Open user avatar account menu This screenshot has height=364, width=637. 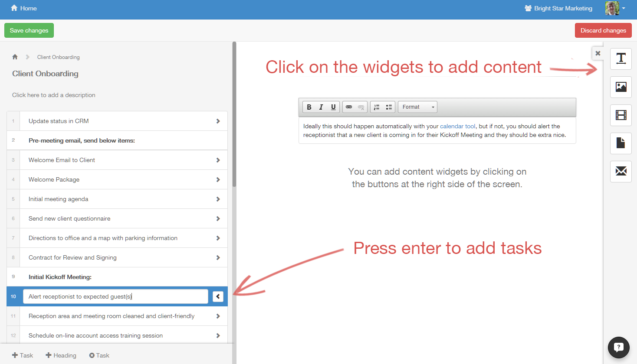[615, 8]
